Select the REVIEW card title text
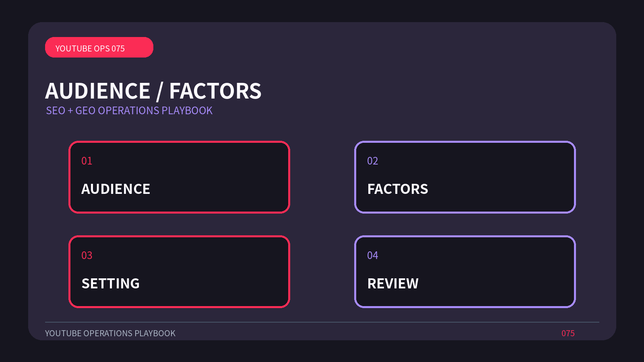The image size is (644, 362). coord(393,284)
